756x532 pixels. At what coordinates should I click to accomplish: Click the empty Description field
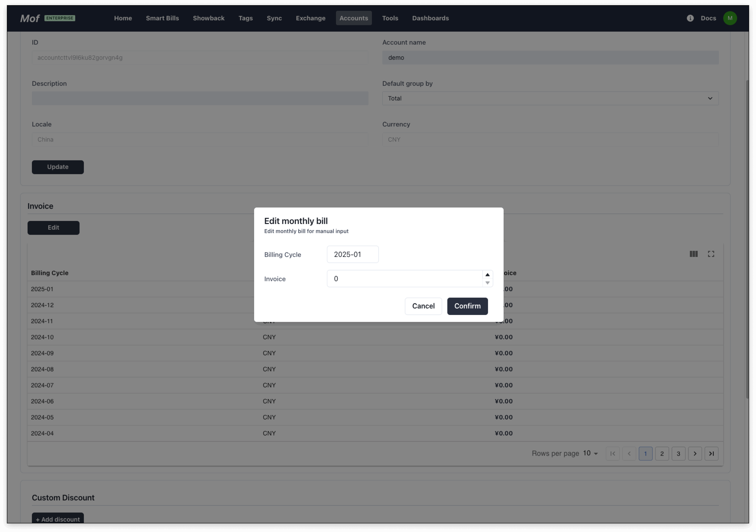200,99
